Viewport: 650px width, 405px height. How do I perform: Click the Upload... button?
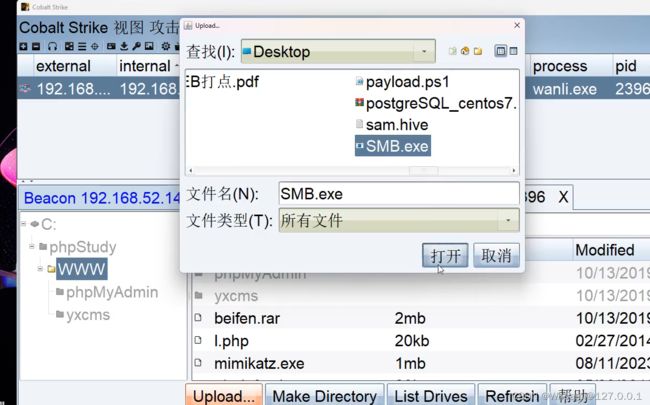tap(224, 395)
